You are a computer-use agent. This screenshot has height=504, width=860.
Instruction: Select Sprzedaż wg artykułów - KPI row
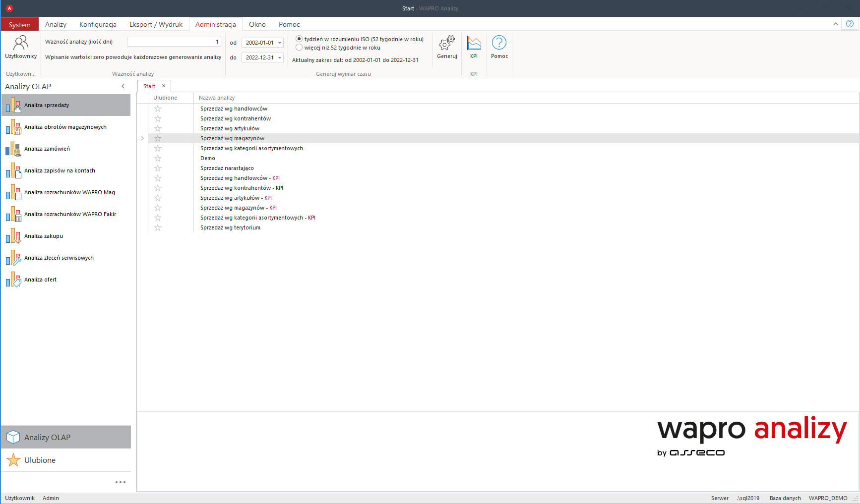pyautogui.click(x=503, y=198)
